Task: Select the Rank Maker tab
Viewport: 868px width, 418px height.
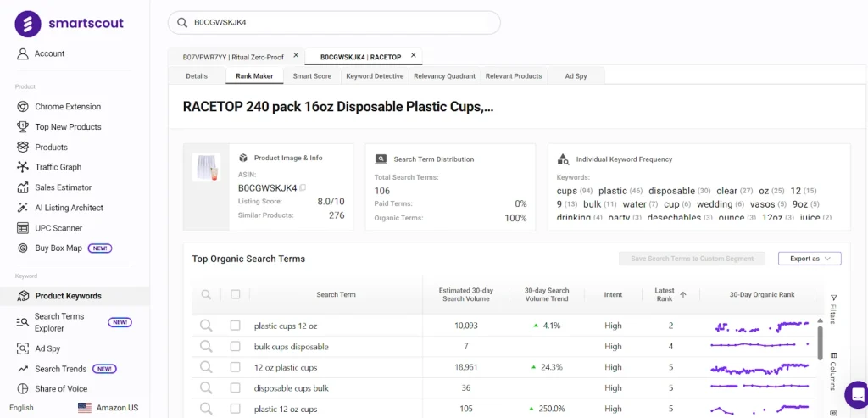Action: [254, 75]
